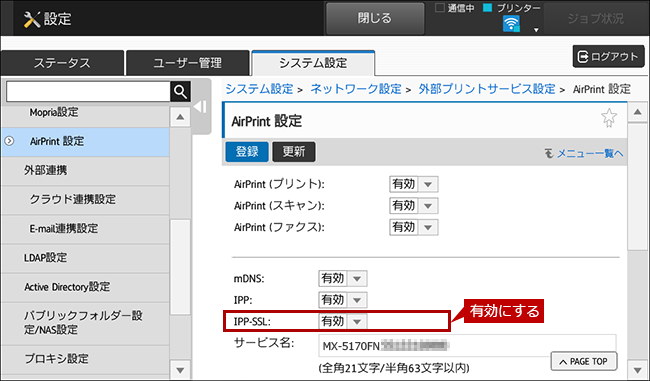Click the main page scroll up arrow

pyautogui.click(x=638, y=112)
